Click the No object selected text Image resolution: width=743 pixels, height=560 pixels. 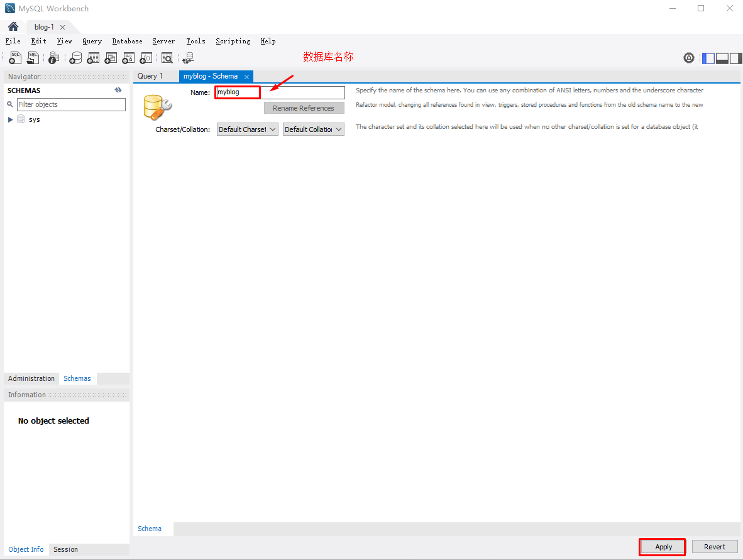53,420
